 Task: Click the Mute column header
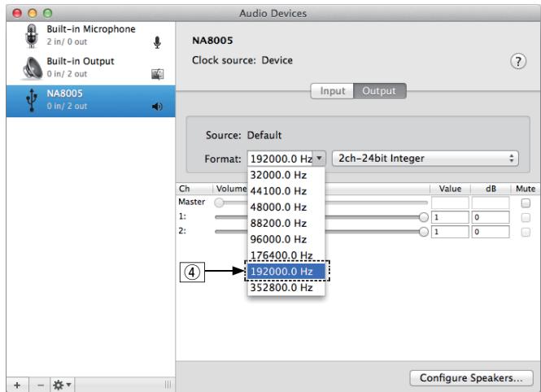[526, 189]
